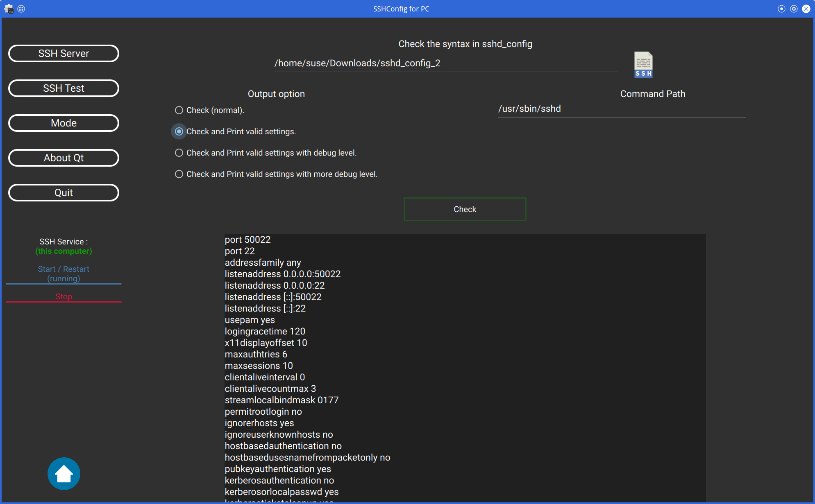815x504 pixels.
Task: Close the SSHConfig for PC window
Action: click(806, 9)
